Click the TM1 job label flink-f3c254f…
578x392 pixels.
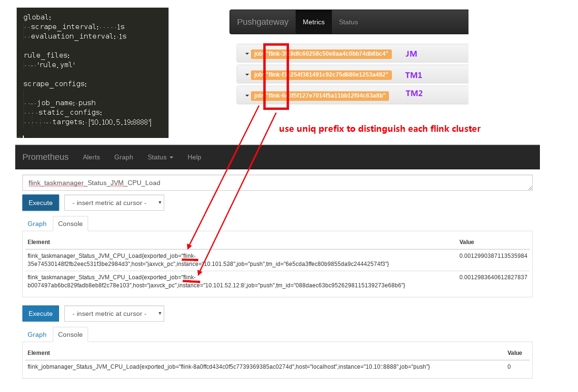(321, 75)
